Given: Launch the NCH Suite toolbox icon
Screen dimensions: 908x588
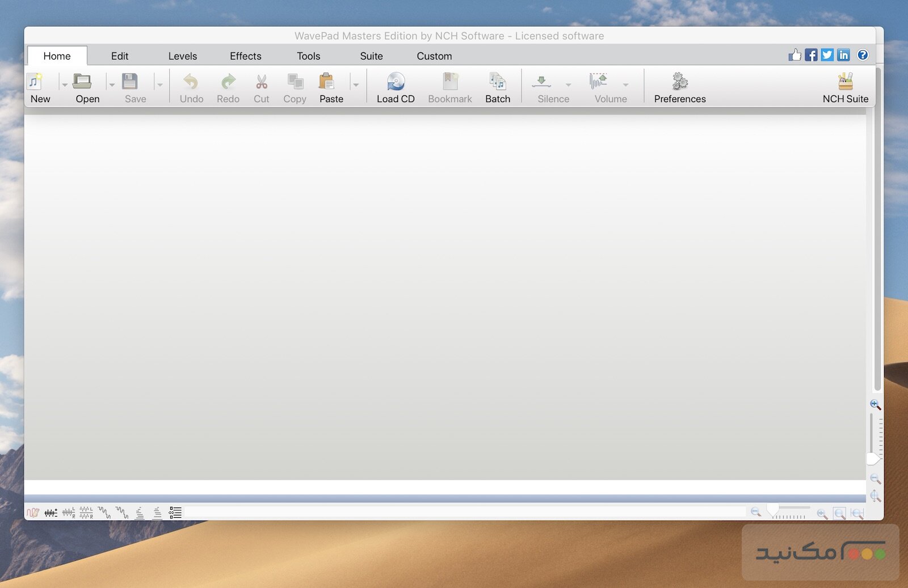Looking at the screenshot, I should pyautogui.click(x=846, y=82).
